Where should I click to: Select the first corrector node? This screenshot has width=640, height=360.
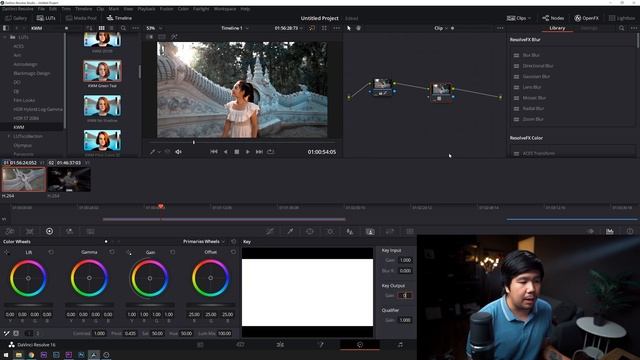tap(382, 87)
